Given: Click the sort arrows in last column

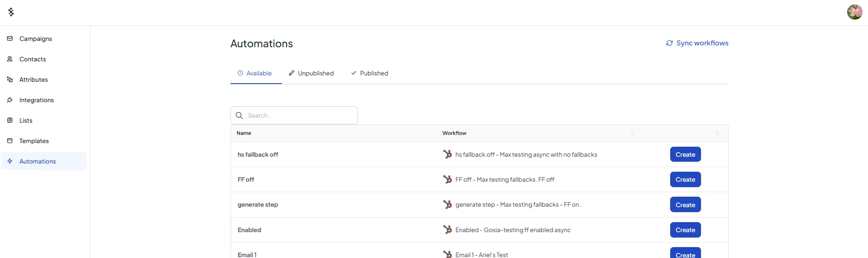Looking at the screenshot, I should tap(717, 133).
